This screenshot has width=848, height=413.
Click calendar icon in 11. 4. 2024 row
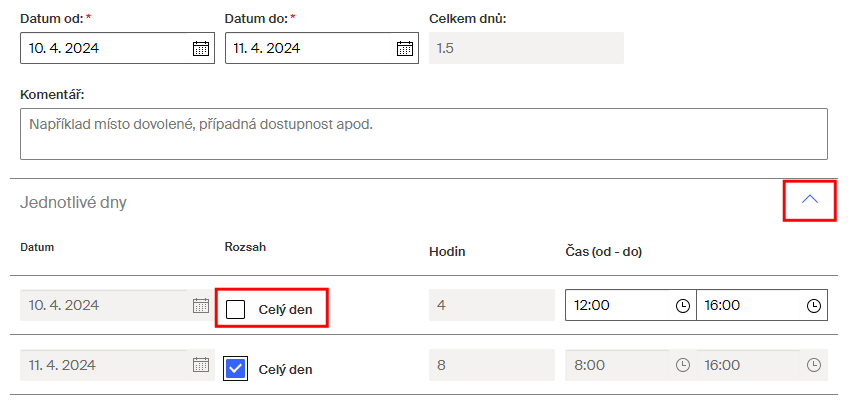click(x=201, y=365)
